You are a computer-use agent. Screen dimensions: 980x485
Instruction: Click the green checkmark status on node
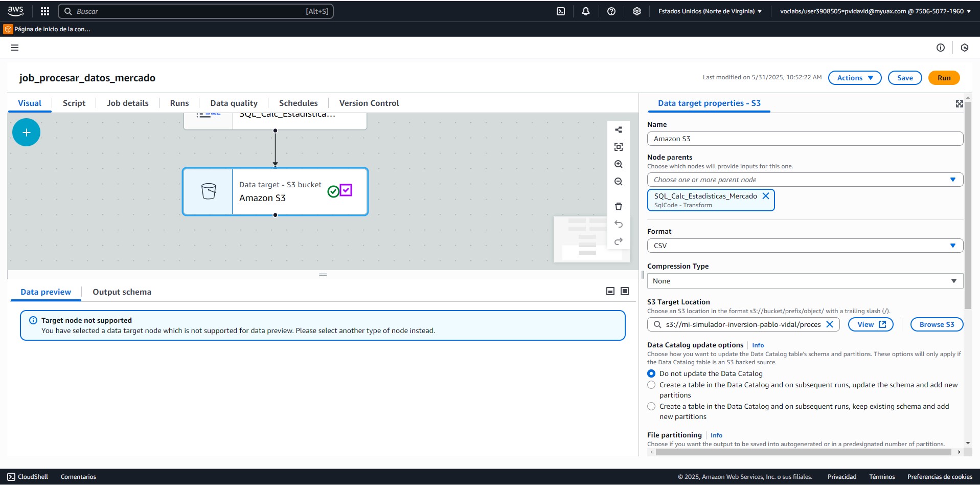[333, 191]
